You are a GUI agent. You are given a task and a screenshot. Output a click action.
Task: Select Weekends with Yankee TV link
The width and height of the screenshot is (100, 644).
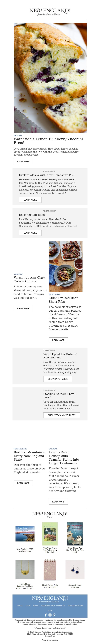[53, 606]
